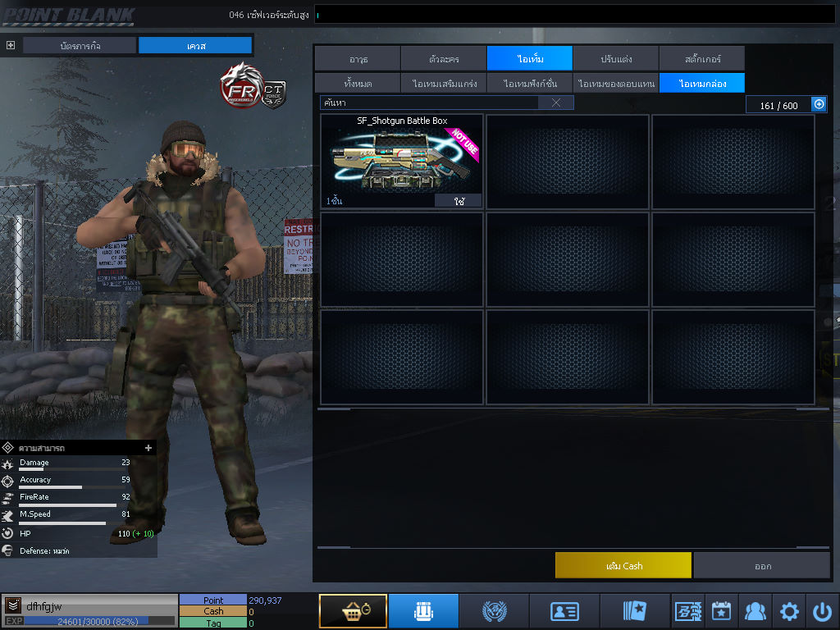The image size is (840, 630).
Task: Click the power exit icon
Action: click(x=822, y=611)
